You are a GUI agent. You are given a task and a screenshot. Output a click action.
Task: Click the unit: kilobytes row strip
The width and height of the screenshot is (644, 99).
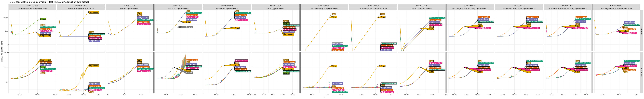click(x=641, y=31)
